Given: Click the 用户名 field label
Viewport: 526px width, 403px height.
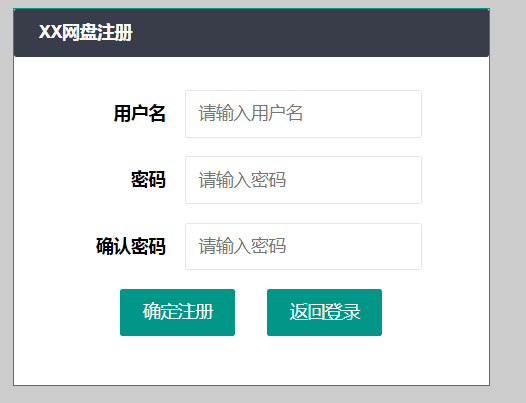Looking at the screenshot, I should 140,113.
